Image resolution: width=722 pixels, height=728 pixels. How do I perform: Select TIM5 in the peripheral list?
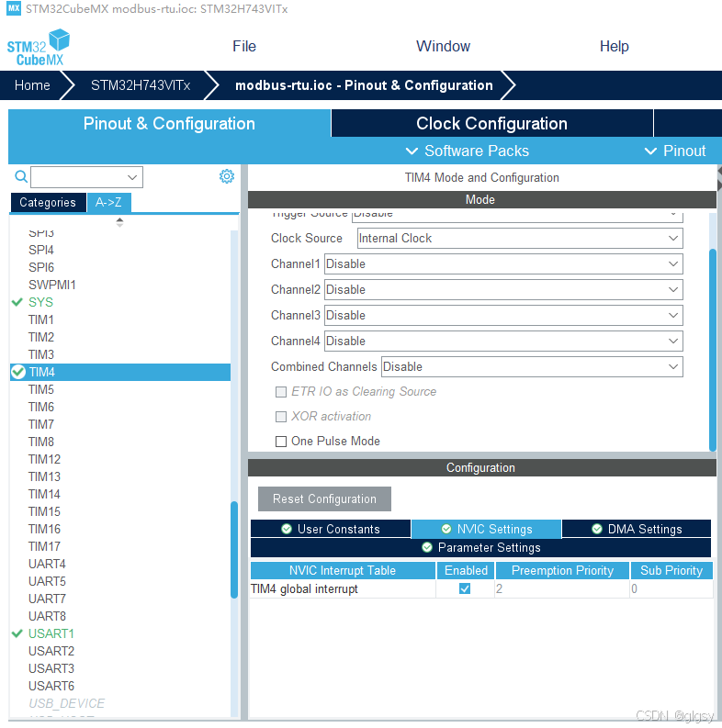[x=41, y=389]
